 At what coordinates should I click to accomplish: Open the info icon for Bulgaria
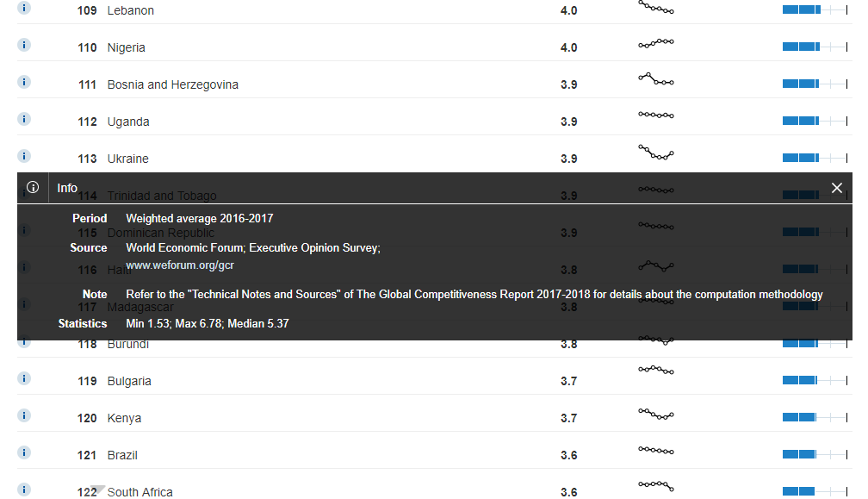pyautogui.click(x=24, y=378)
